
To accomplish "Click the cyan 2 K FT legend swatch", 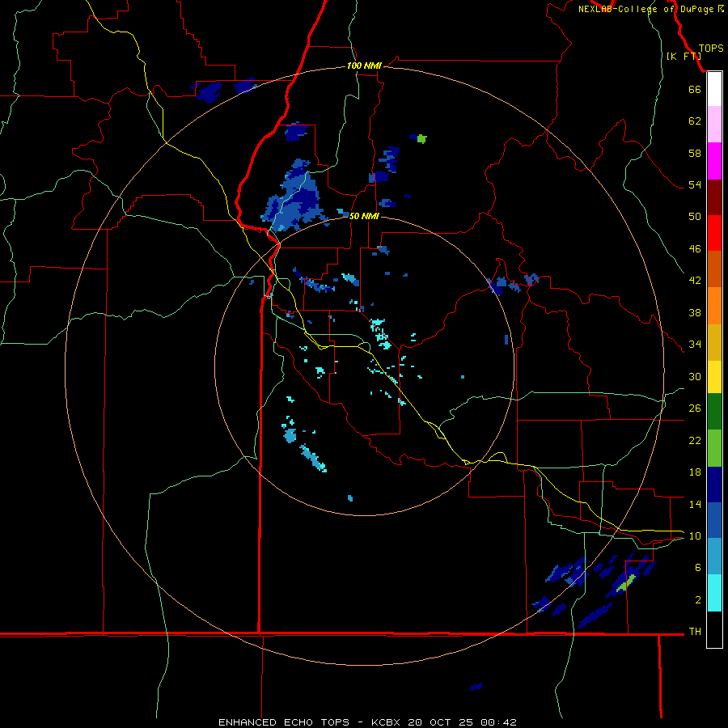I will [714, 593].
